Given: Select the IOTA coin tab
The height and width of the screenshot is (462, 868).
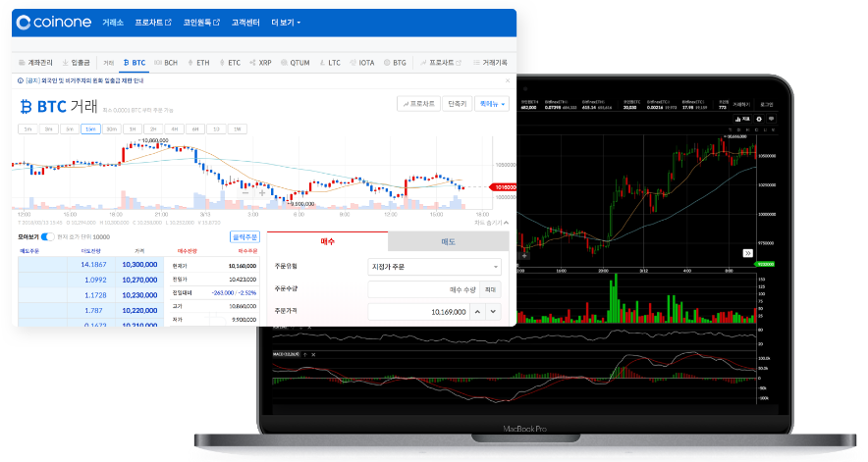Looking at the screenshot, I should (362, 63).
